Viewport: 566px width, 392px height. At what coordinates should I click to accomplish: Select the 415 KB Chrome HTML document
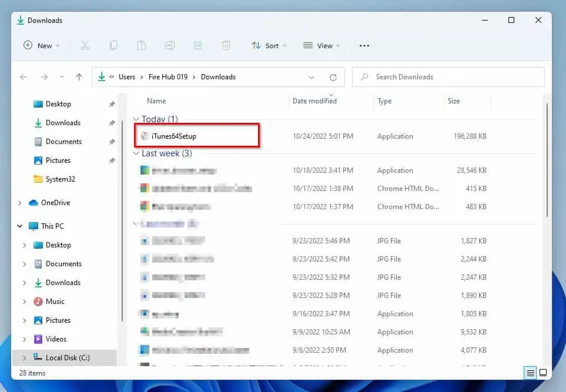coord(313,189)
